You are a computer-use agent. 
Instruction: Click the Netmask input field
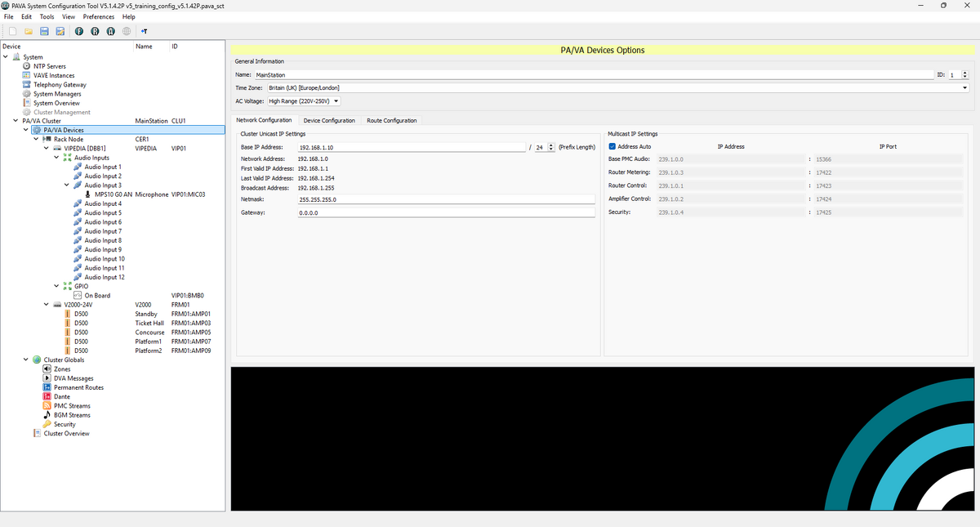click(446, 199)
